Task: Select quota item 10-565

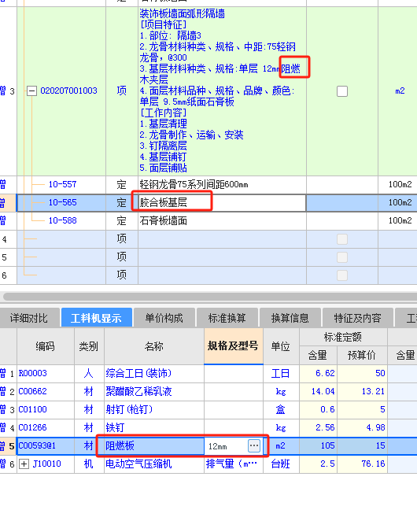Action: (62, 202)
